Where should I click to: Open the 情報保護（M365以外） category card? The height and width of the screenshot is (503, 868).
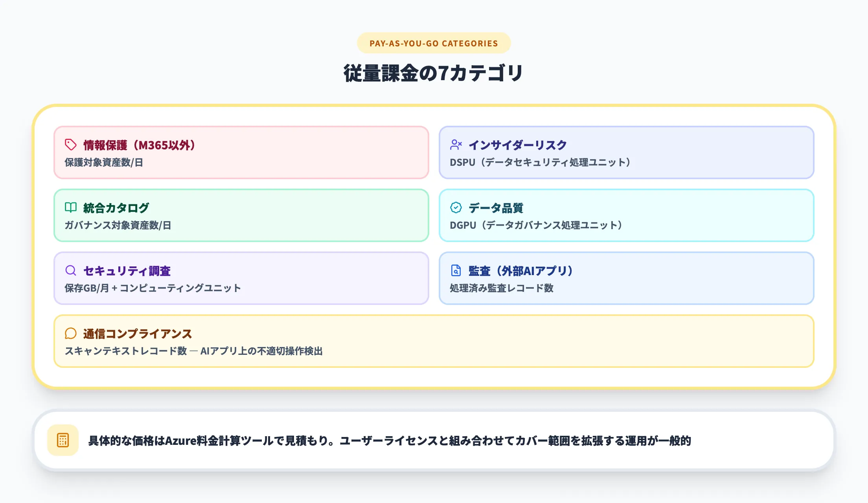(241, 152)
